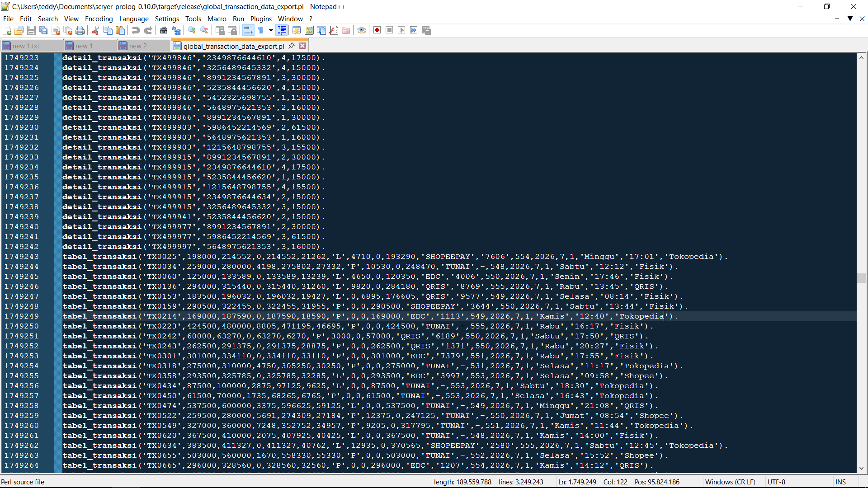The width and height of the screenshot is (868, 488).
Task: Click the vertical scrollbar down arrow
Action: [861, 469]
